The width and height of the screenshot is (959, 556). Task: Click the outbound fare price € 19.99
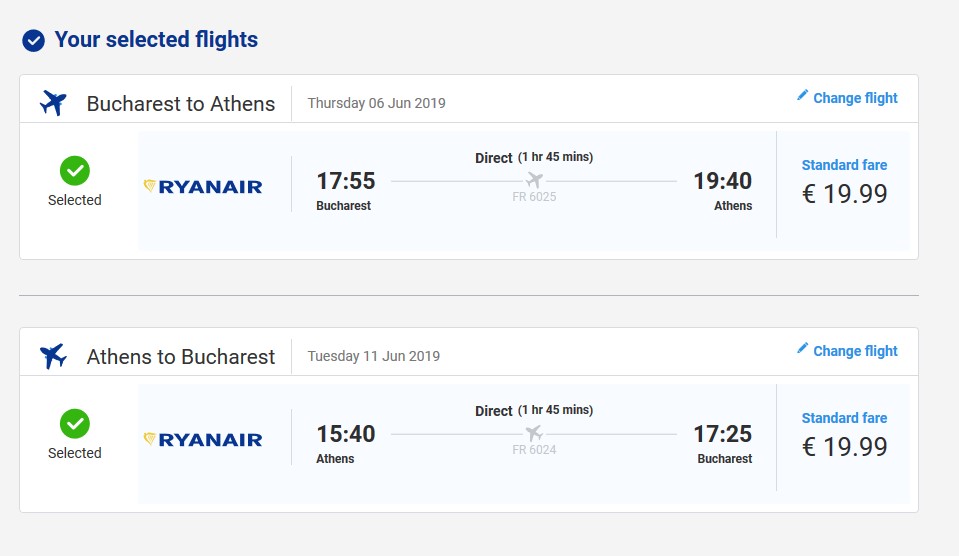[845, 194]
